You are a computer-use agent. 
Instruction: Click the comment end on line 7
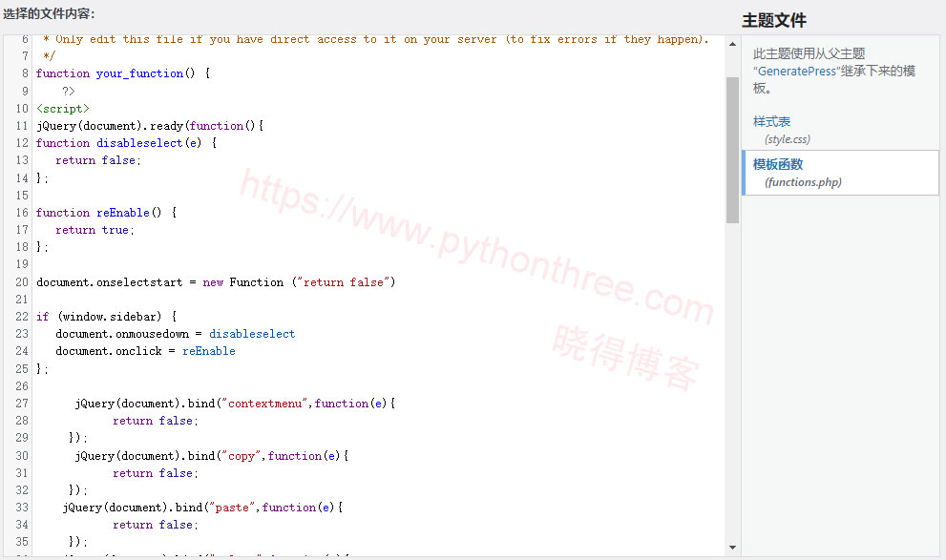coord(49,56)
